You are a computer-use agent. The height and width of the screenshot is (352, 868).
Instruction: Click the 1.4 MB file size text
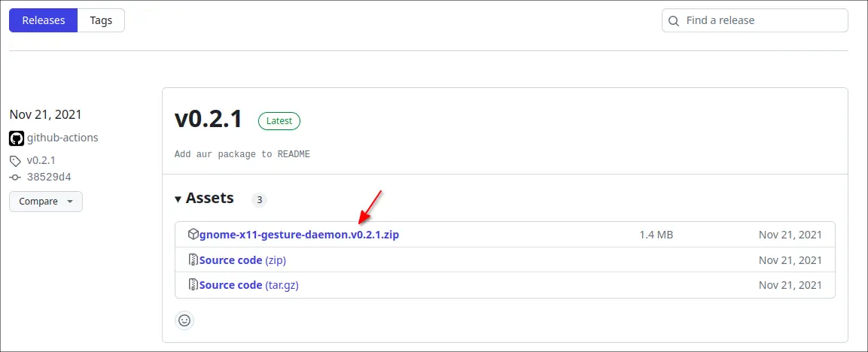pyautogui.click(x=656, y=235)
